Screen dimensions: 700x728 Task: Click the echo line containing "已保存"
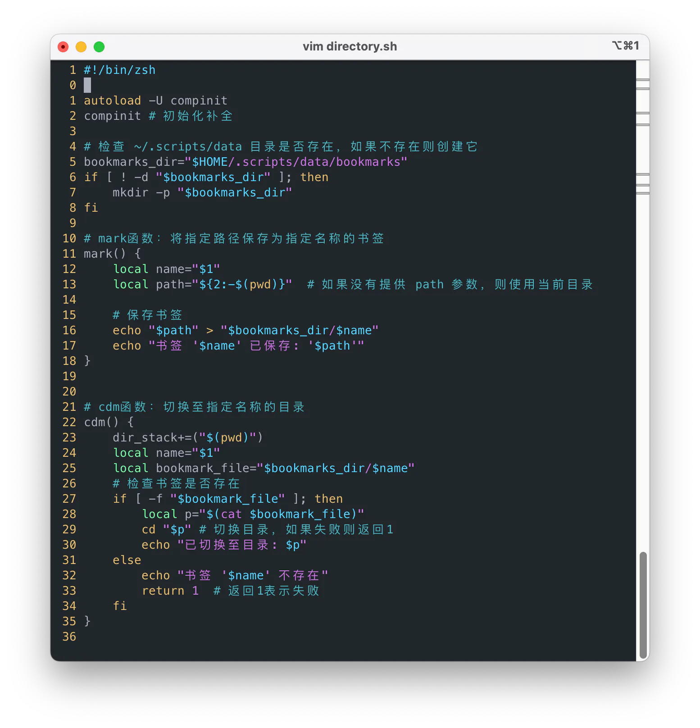238,346
